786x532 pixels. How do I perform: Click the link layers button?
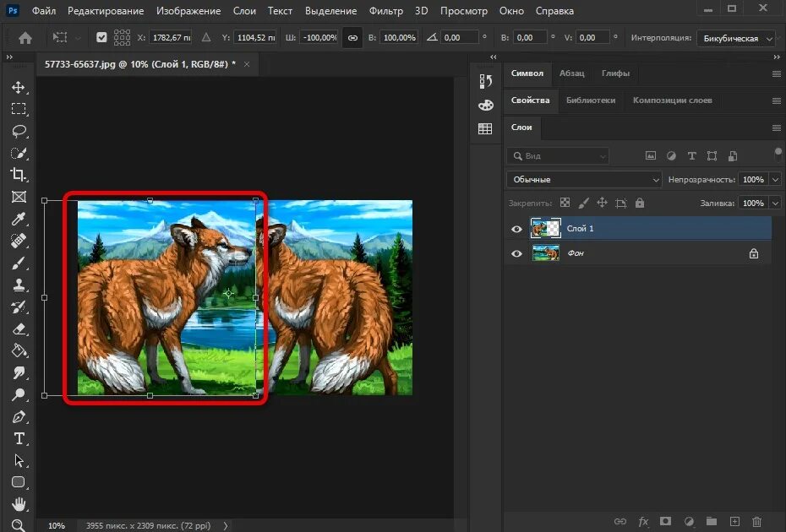click(620, 521)
